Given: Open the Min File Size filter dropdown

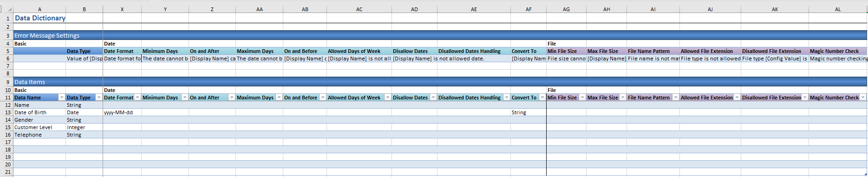Looking at the screenshot, I should coord(582,98).
